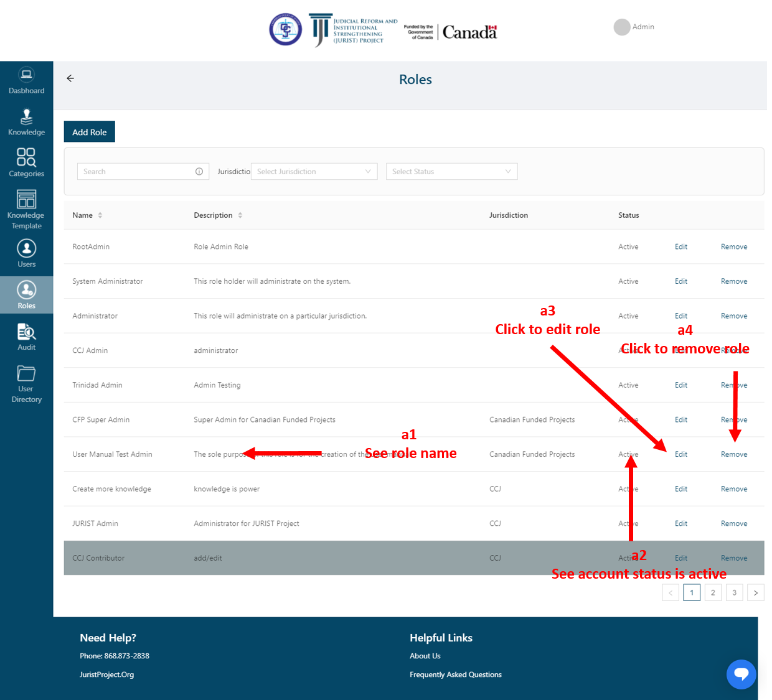This screenshot has width=772, height=700.
Task: Open Knowledge Template in the sidebar
Action: [x=26, y=210]
